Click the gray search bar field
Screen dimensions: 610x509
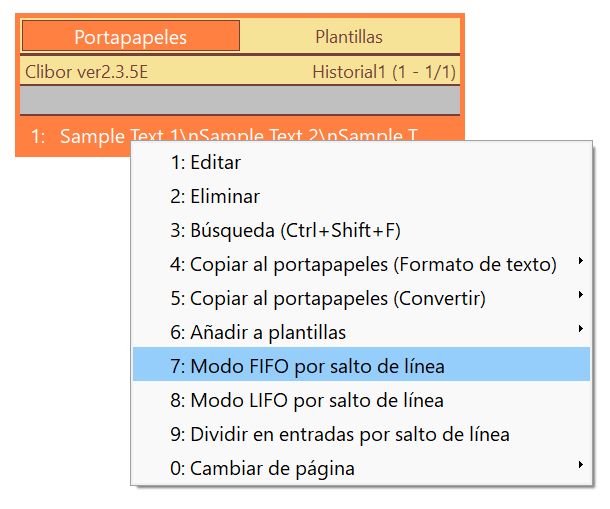pos(240,100)
